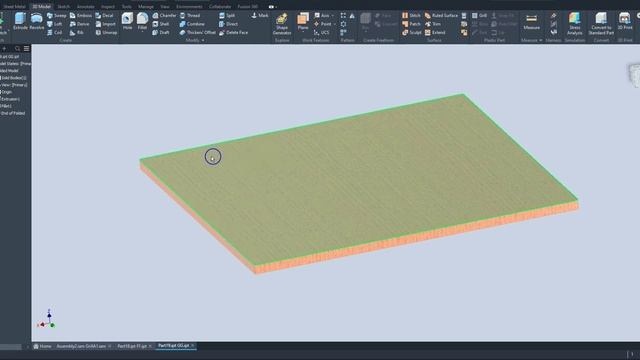Go to the Home document tab

42,346
